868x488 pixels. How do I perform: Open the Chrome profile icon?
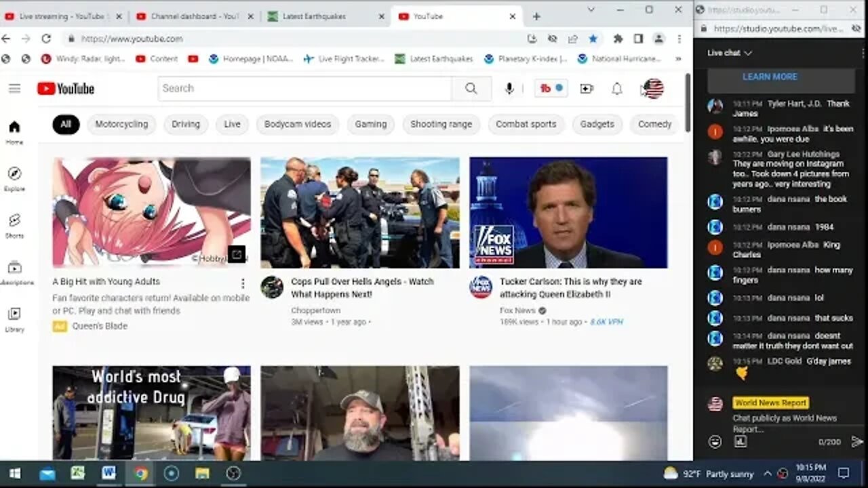658,39
